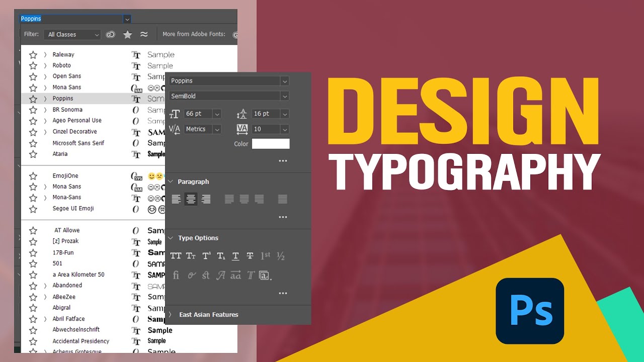The image size is (644, 362).
Task: Star the EmojiOne font
Action: [x=33, y=176]
